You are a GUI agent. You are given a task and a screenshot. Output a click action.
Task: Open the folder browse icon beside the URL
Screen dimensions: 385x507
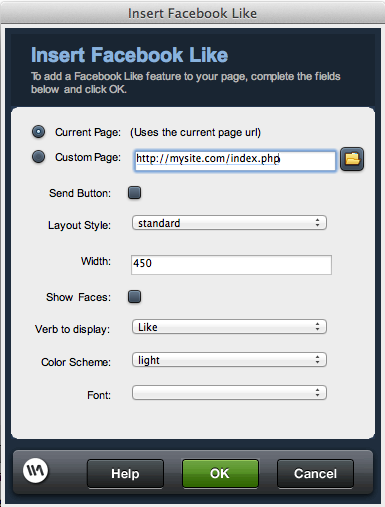pos(352,159)
